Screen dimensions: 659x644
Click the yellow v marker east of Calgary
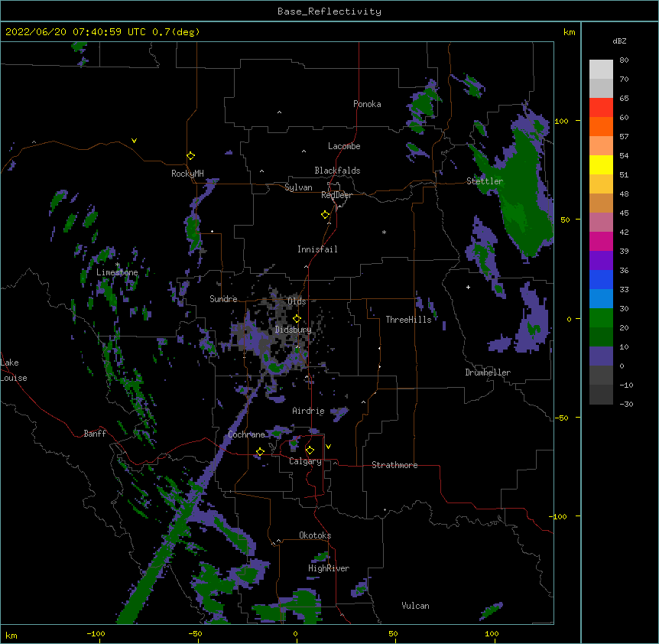(x=328, y=447)
